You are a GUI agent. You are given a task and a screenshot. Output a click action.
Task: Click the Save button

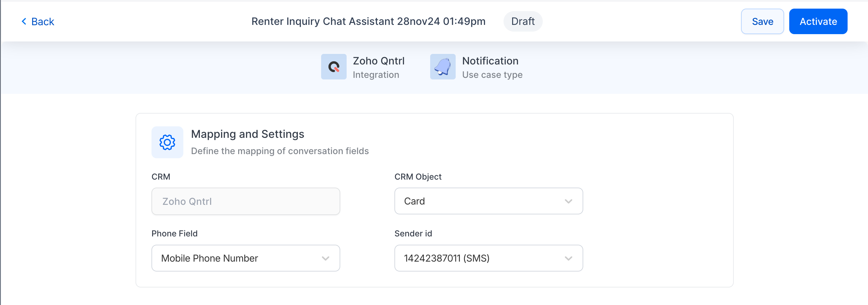pyautogui.click(x=762, y=22)
